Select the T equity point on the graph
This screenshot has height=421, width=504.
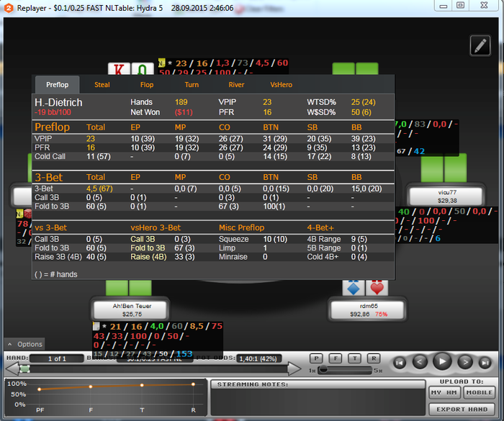[142, 385]
